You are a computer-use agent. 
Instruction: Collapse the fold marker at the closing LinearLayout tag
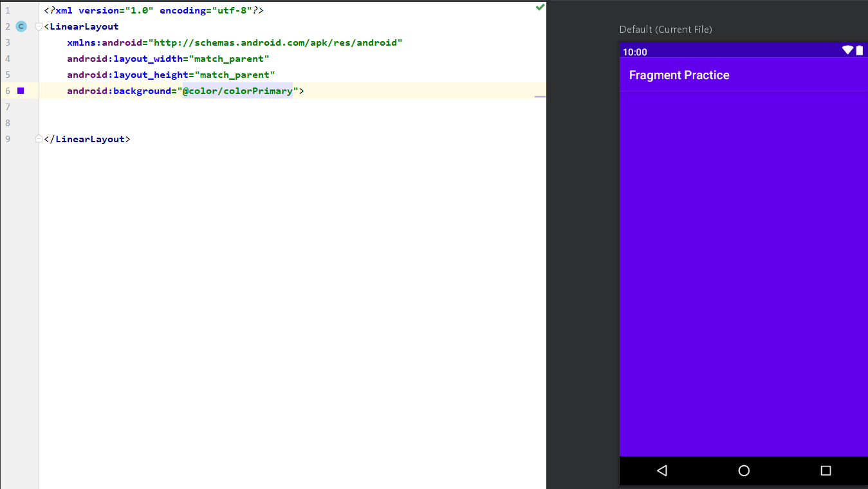(x=39, y=139)
